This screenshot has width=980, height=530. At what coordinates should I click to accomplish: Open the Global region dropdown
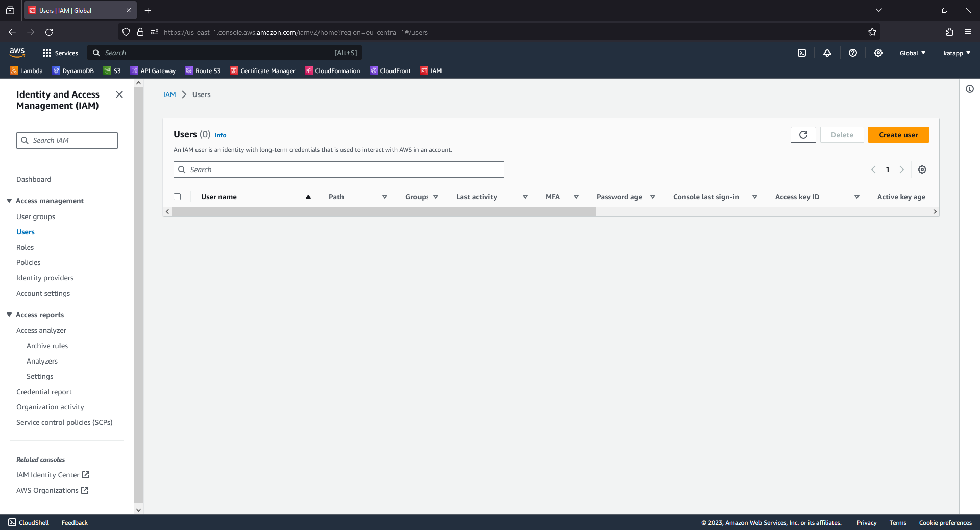912,53
